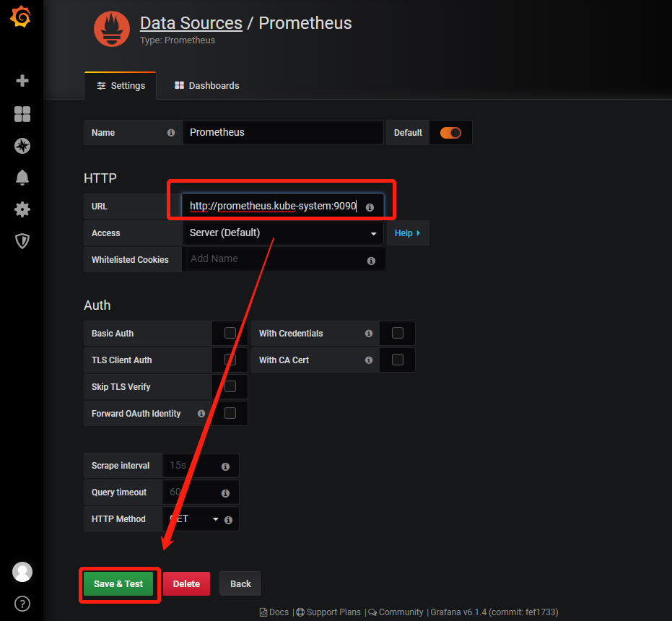Open the Access Server (Default) dropdown
The width and height of the screenshot is (672, 621).
[283, 233]
